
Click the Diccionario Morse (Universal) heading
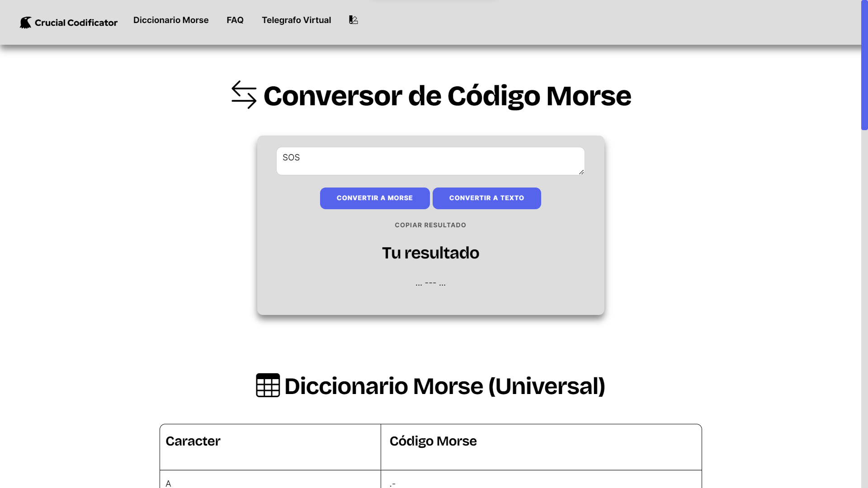[444, 386]
